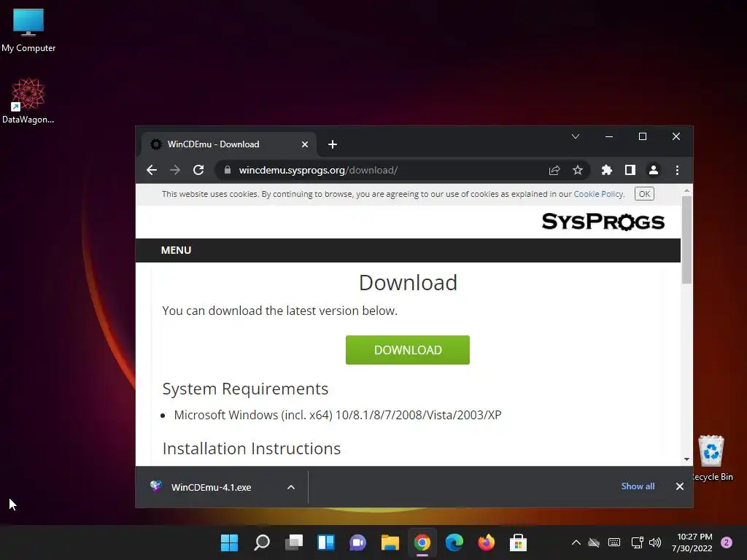Image resolution: width=747 pixels, height=560 pixels.
Task: Click the cloud sync tray icon
Action: point(594,542)
